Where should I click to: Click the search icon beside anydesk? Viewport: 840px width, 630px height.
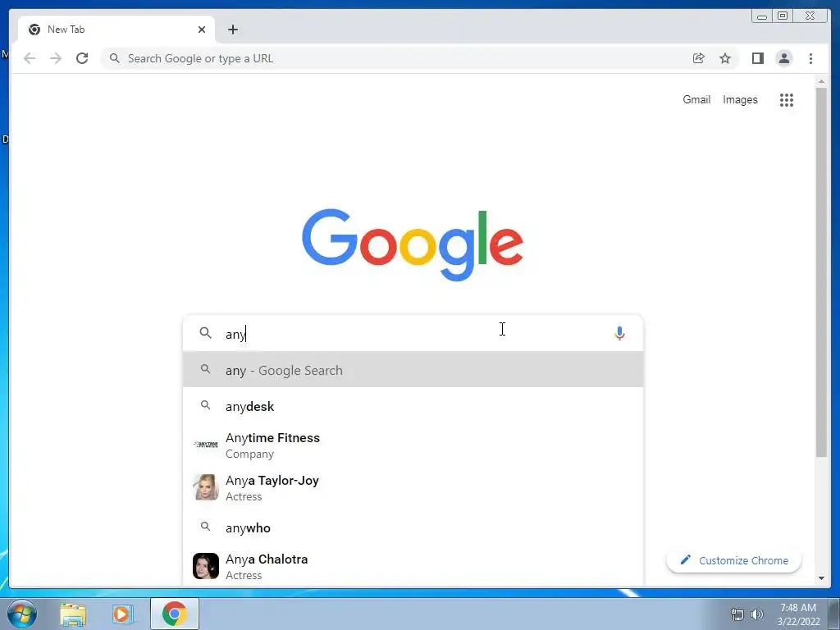[x=205, y=405]
